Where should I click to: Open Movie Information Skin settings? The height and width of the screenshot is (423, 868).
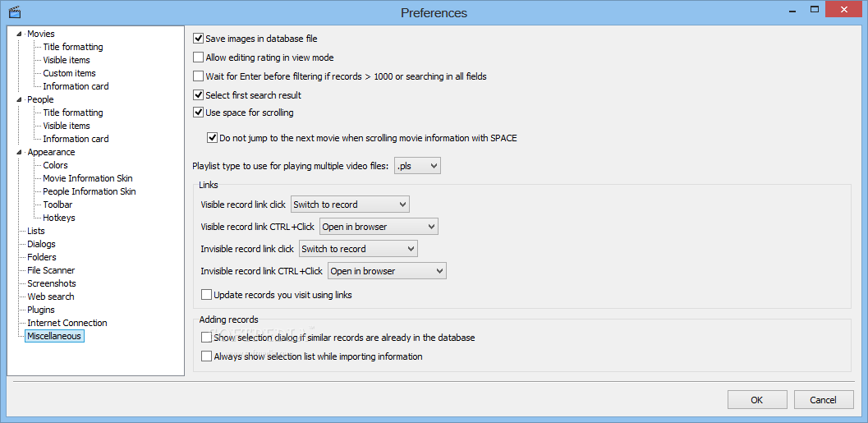click(88, 178)
